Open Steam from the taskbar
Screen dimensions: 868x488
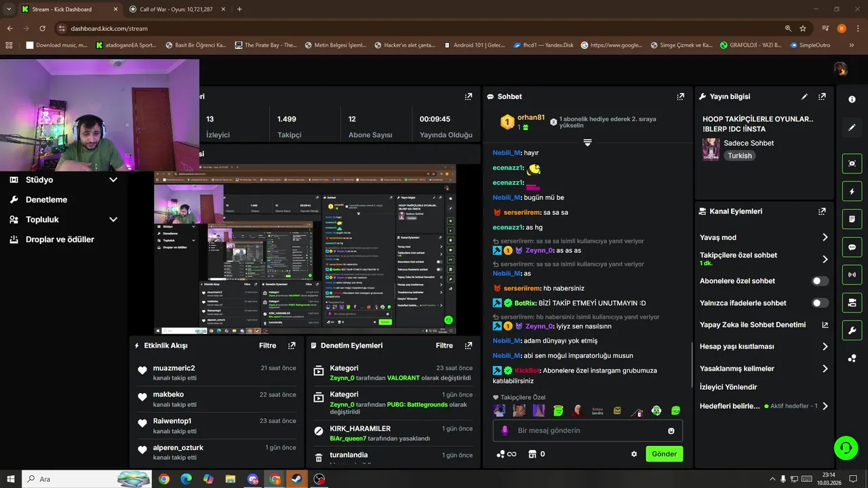pos(297,479)
